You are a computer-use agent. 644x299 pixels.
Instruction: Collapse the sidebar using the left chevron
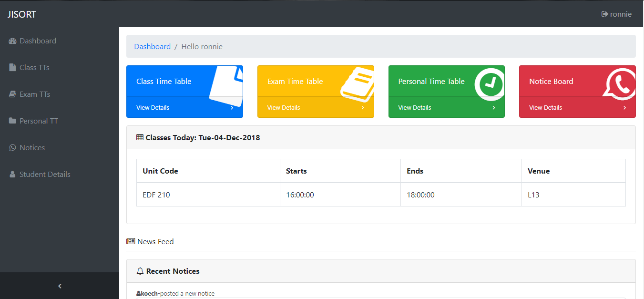pyautogui.click(x=60, y=286)
